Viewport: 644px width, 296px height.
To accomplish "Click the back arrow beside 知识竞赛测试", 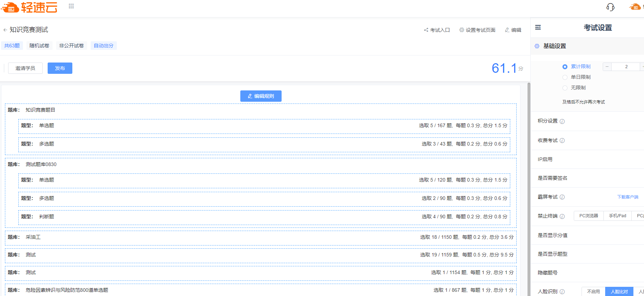I will (5, 30).
